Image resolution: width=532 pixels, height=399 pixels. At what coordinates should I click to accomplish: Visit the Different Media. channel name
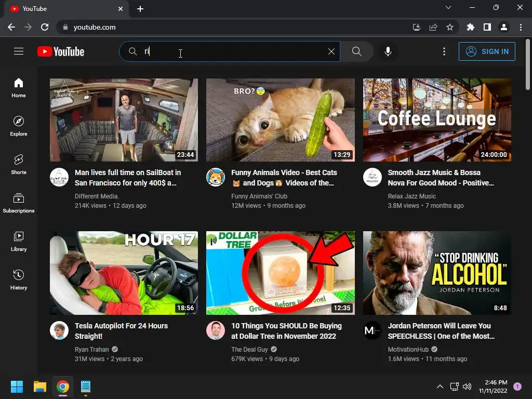pos(97,196)
